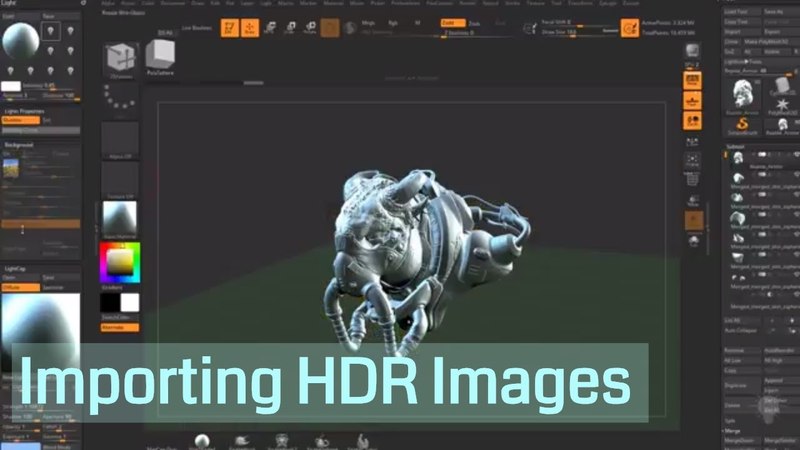Screen dimensions: 800x450
Task: Toggle the orange Alternate color button
Action: pyautogui.click(x=119, y=328)
